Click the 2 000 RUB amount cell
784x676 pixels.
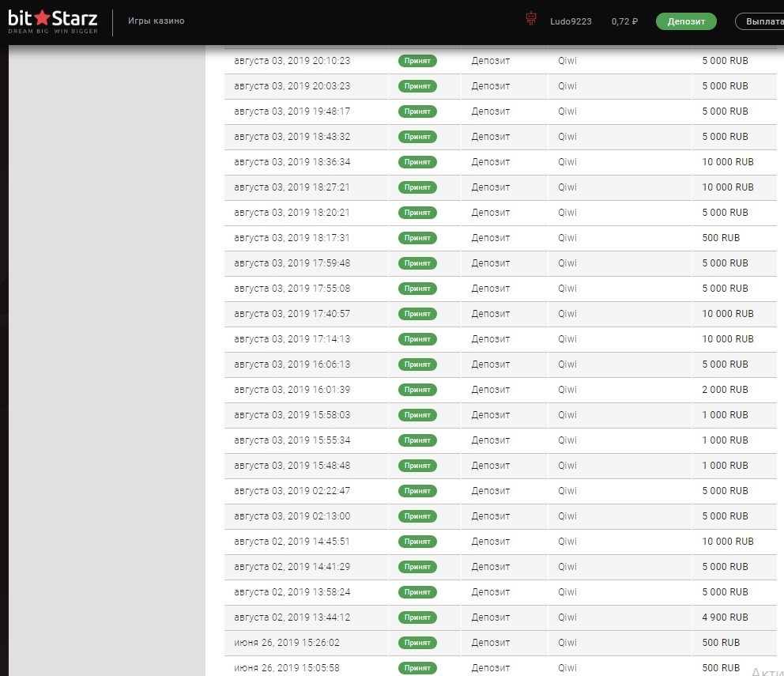click(725, 390)
